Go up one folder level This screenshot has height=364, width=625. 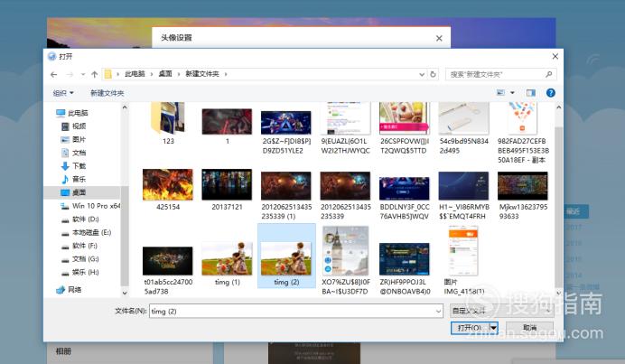coord(95,74)
